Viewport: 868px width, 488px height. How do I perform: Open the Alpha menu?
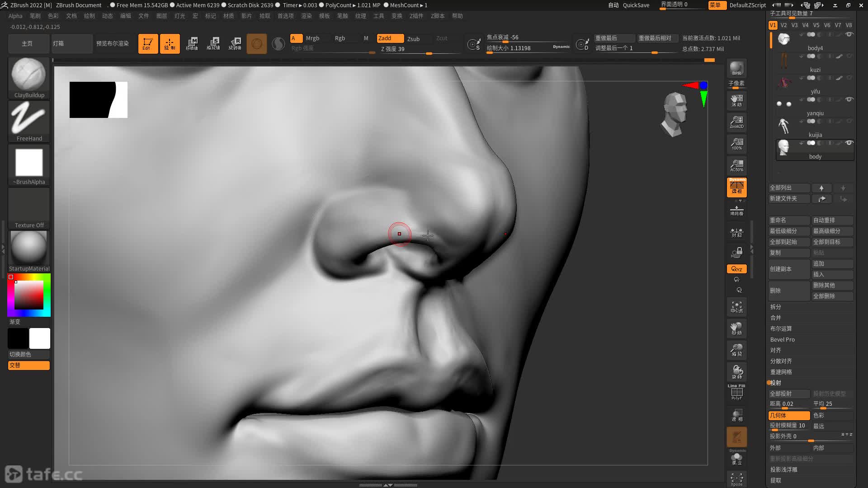[15, 16]
